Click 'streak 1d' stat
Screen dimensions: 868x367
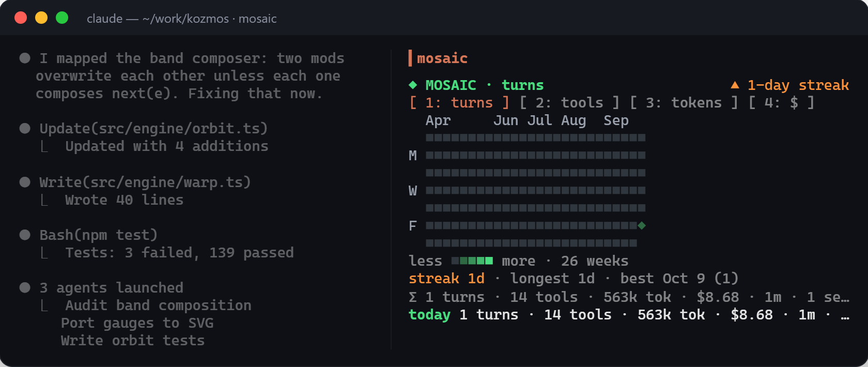click(x=446, y=279)
